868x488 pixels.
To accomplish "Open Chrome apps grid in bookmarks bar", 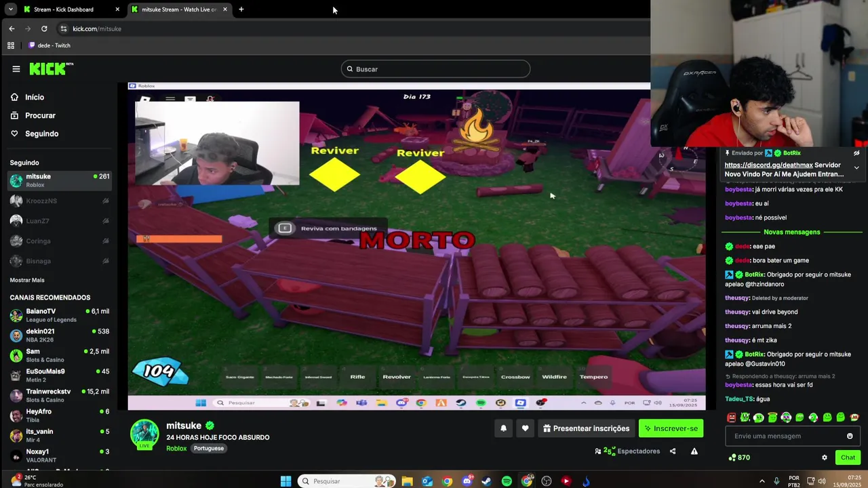I will (x=11, y=45).
